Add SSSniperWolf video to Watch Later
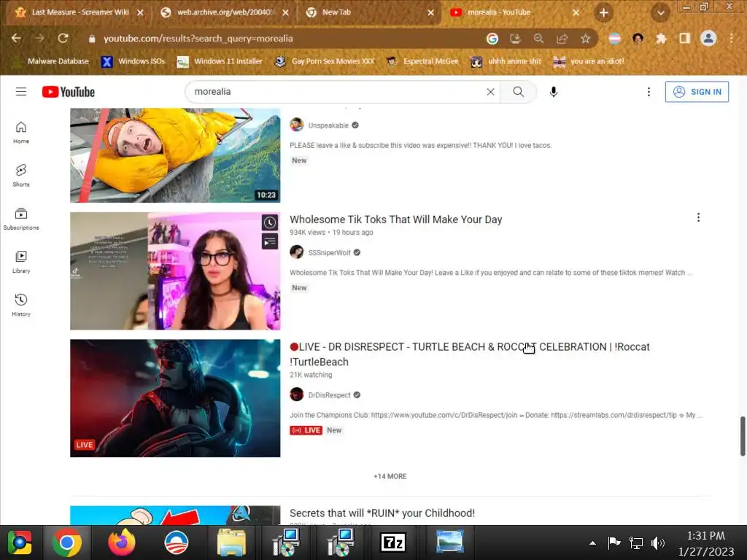This screenshot has width=747, height=560. [270, 222]
